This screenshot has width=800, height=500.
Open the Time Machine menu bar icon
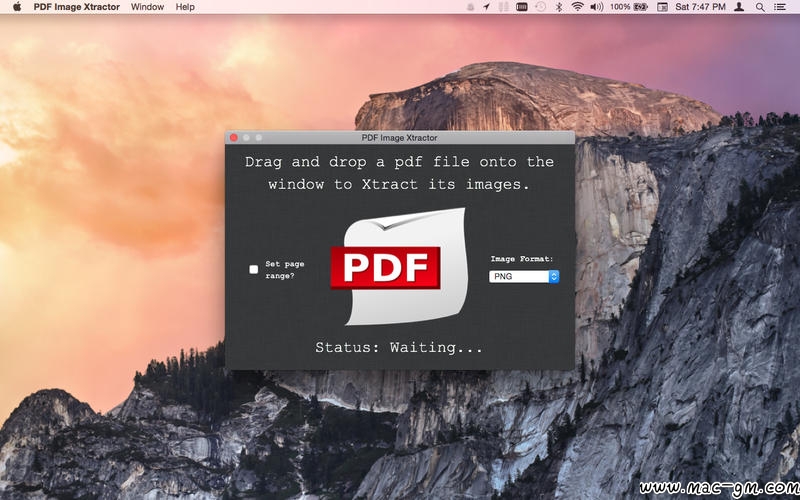[540, 7]
